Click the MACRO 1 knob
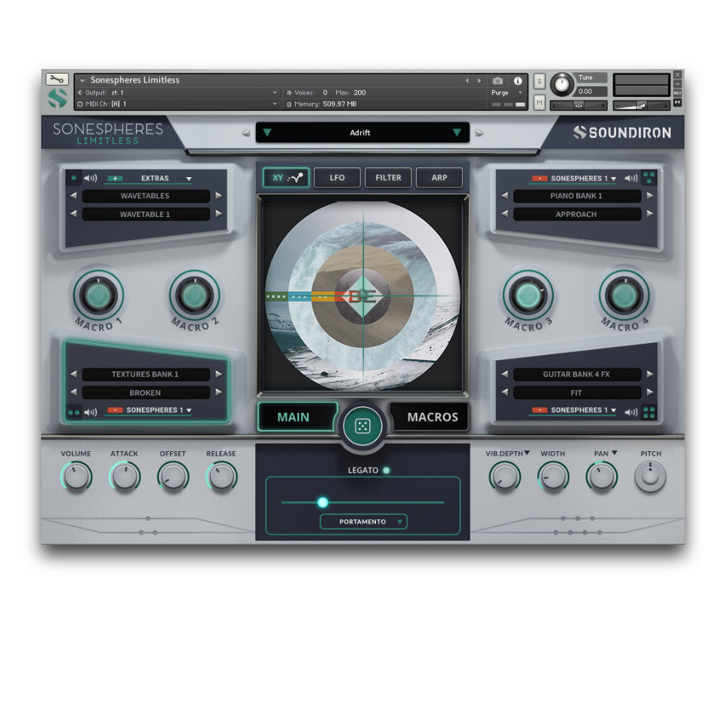 point(98,295)
